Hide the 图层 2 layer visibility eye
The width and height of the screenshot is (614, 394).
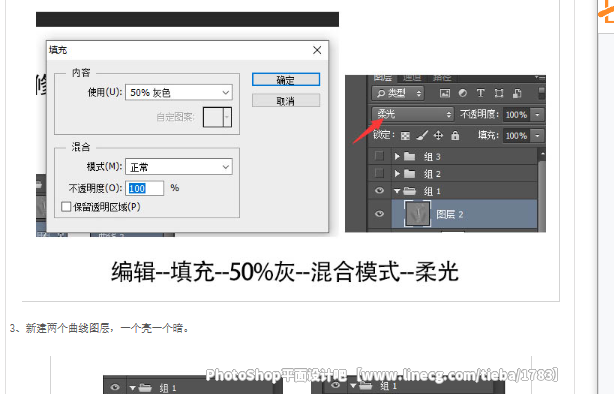tap(379, 214)
